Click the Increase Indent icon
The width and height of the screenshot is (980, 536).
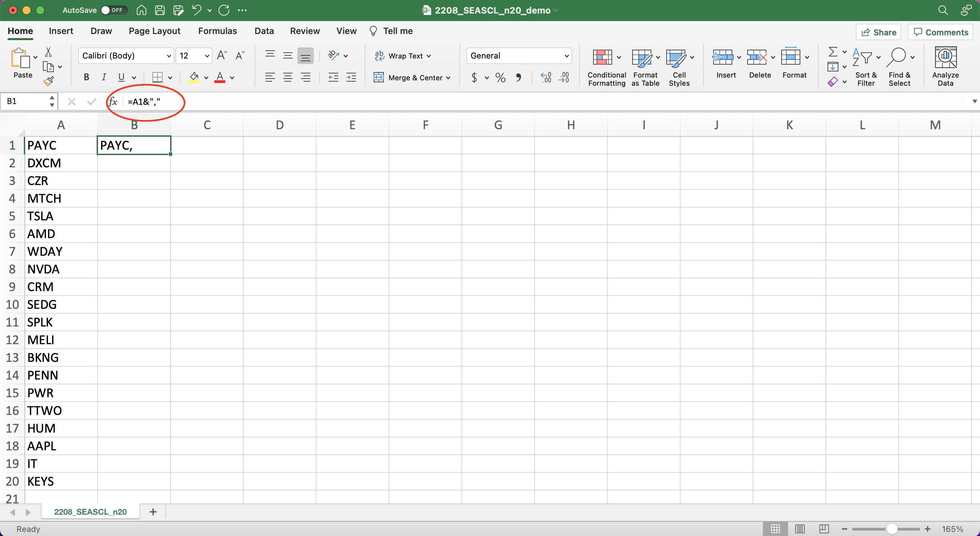point(351,78)
